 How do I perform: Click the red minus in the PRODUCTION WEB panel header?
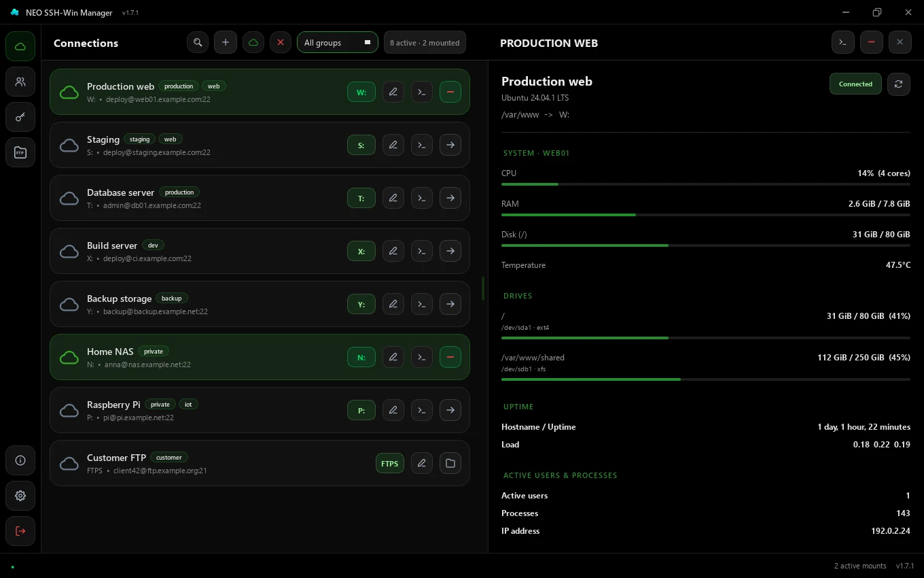(872, 42)
